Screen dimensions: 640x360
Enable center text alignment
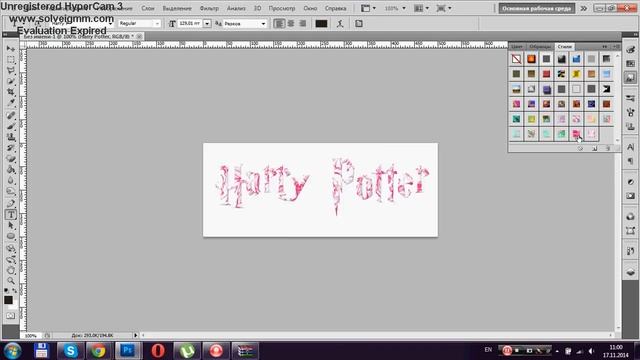tap(291, 24)
